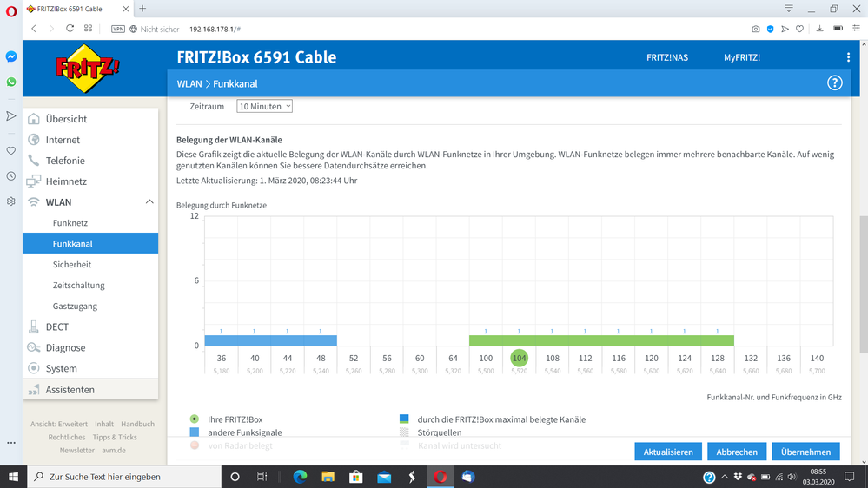868x488 pixels.
Task: Launch Edge from the taskbar
Action: pyautogui.click(x=300, y=477)
